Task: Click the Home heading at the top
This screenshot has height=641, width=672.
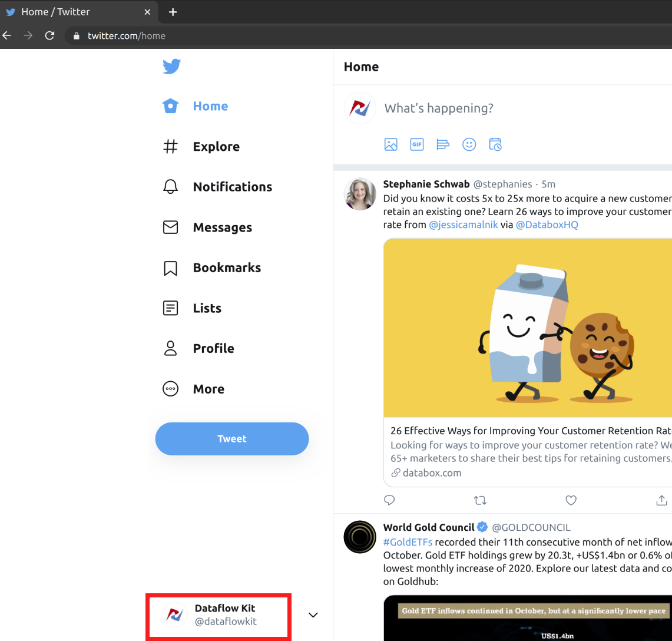Action: (361, 67)
